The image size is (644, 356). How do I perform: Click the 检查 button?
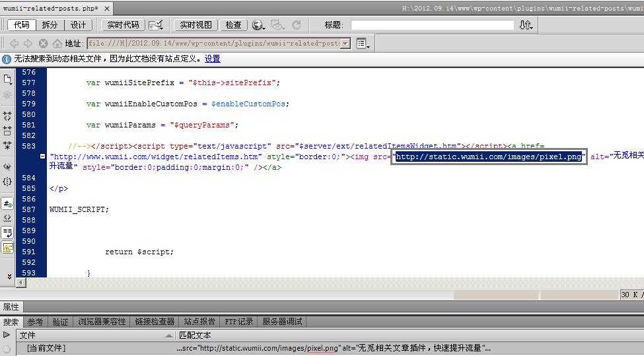click(233, 25)
